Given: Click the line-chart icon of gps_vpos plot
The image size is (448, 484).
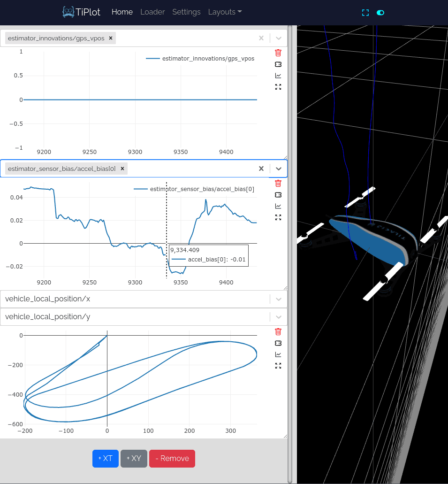Looking at the screenshot, I should (x=278, y=76).
